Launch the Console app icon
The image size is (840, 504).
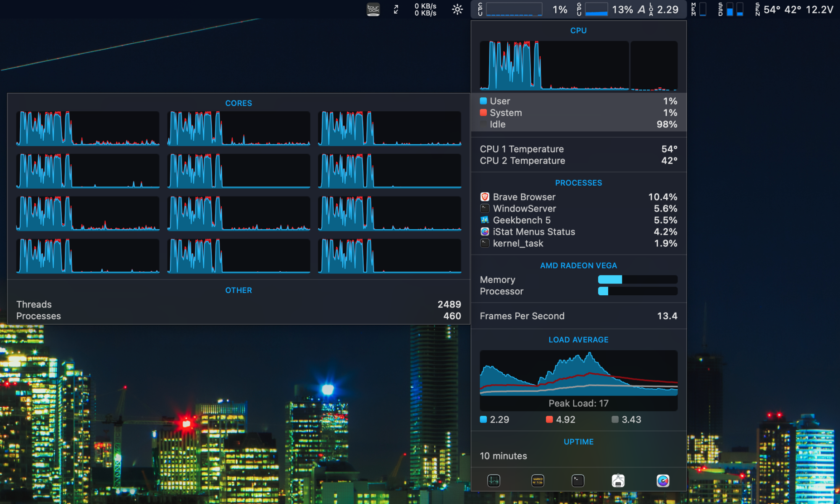(x=538, y=480)
